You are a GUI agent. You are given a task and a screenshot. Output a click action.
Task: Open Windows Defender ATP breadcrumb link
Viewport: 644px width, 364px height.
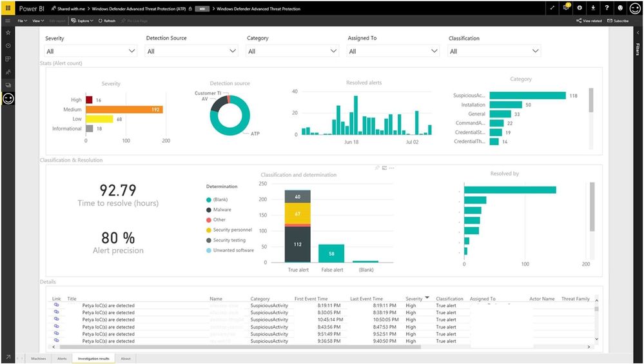click(x=139, y=8)
